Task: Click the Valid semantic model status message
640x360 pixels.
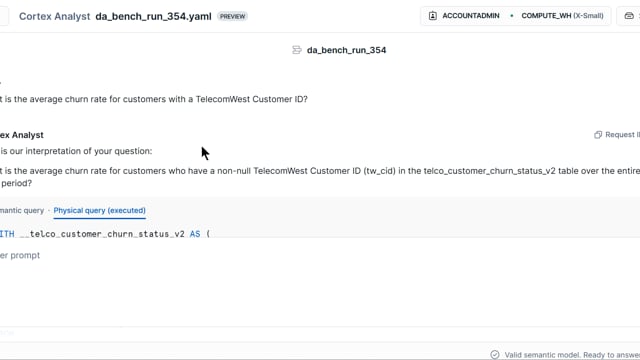Action: (572, 355)
